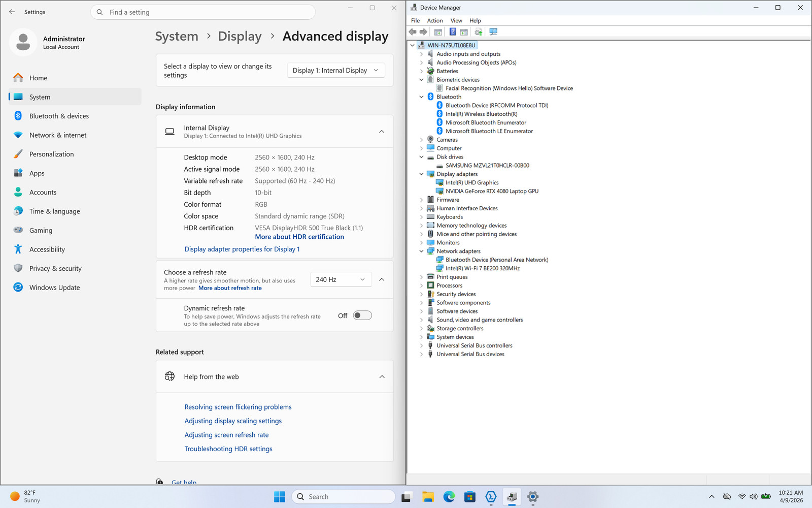Open Accessibility in the Settings sidebar

[x=75, y=249]
